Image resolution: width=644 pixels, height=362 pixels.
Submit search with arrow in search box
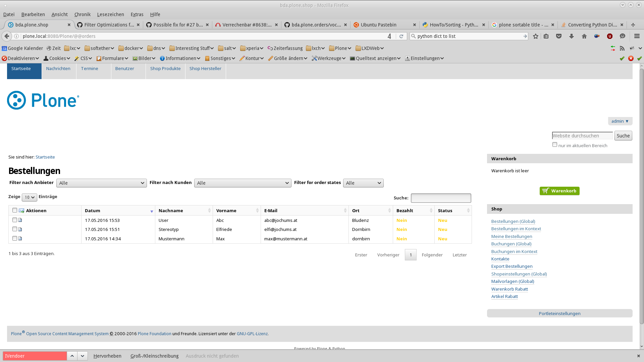coord(525,36)
